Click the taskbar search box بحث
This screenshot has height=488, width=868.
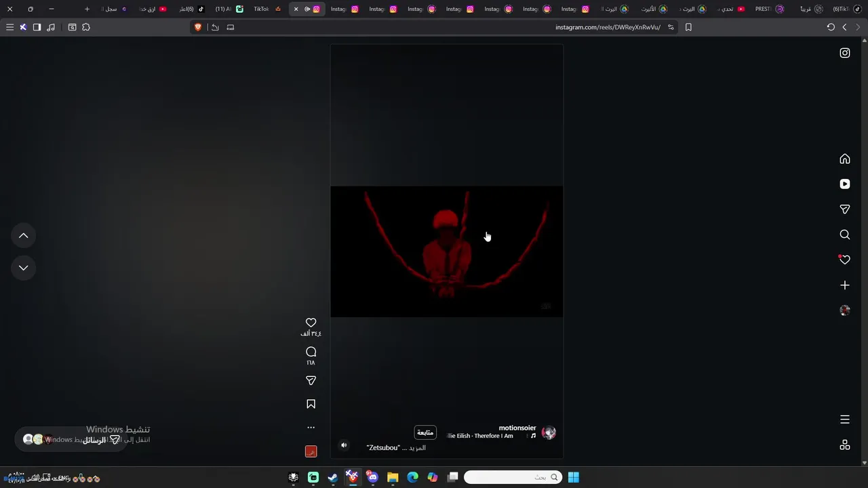pyautogui.click(x=513, y=477)
